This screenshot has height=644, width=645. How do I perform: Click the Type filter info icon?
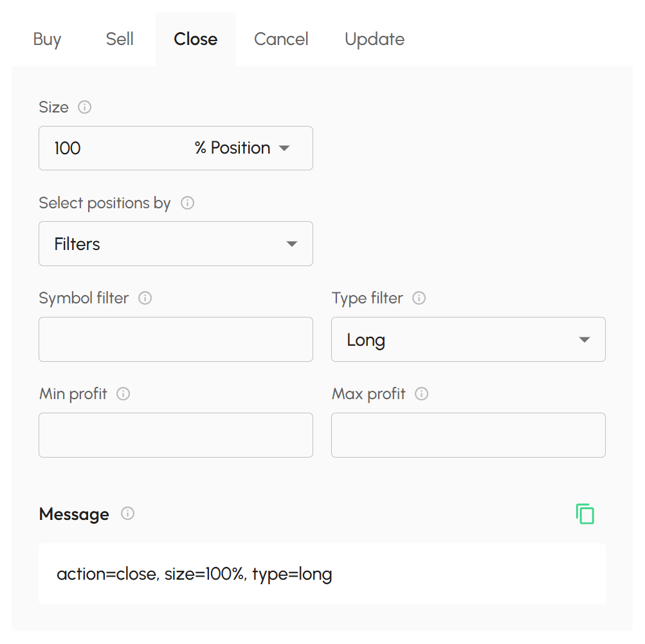click(x=419, y=298)
